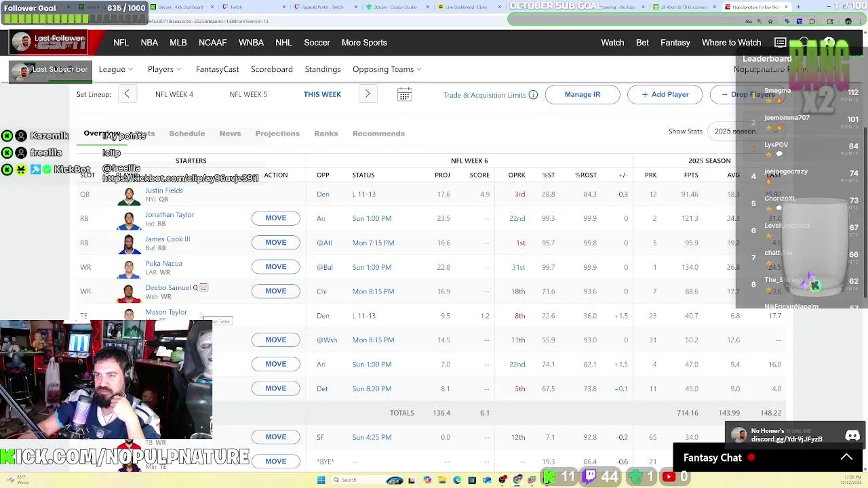This screenshot has width=868, height=488.
Task: Select THIS WEEK lineup
Action: [322, 94]
